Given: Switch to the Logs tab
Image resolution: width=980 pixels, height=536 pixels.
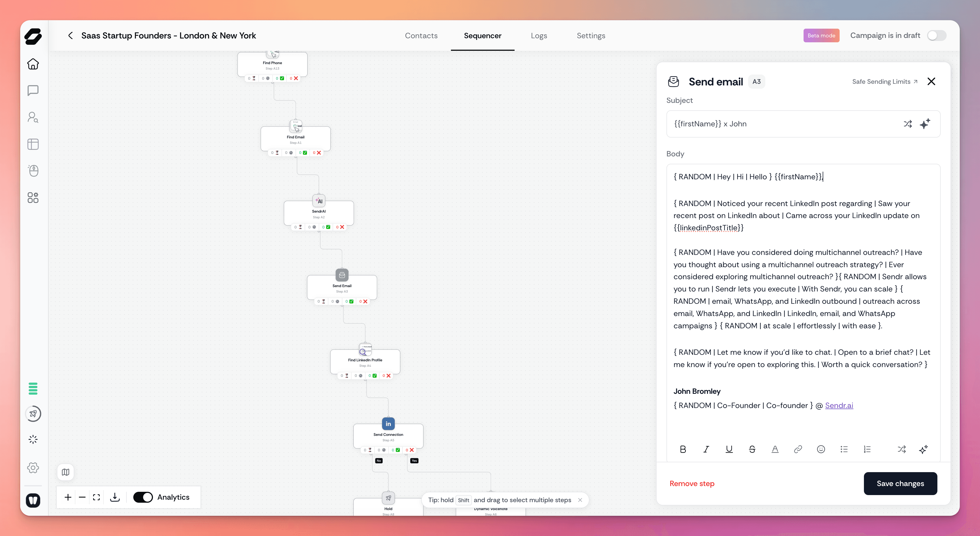Looking at the screenshot, I should click(x=539, y=35).
